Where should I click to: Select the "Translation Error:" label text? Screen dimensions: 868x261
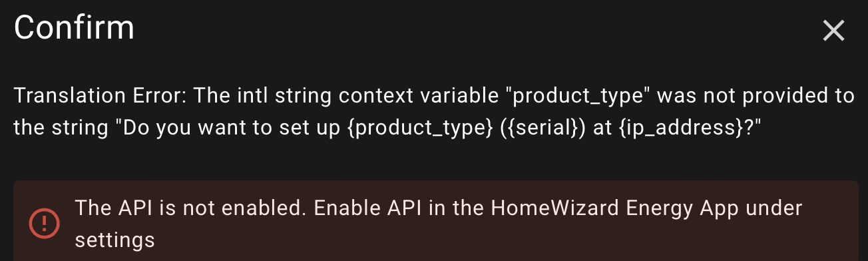tap(101, 95)
